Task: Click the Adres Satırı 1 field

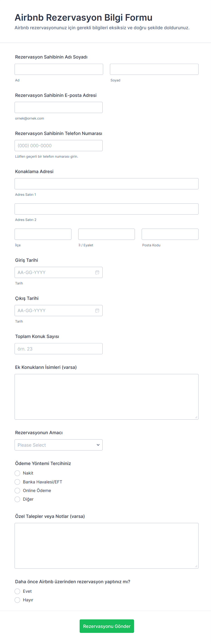Action: (106, 184)
